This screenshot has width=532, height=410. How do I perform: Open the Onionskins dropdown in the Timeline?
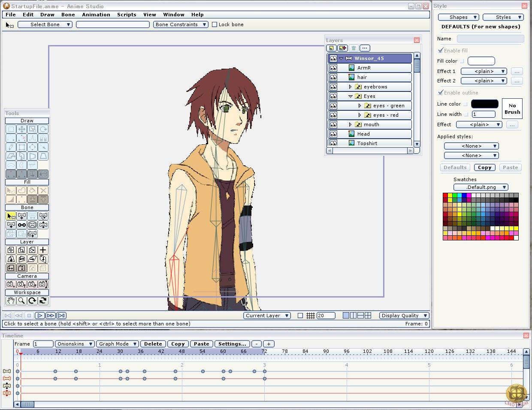tap(75, 344)
